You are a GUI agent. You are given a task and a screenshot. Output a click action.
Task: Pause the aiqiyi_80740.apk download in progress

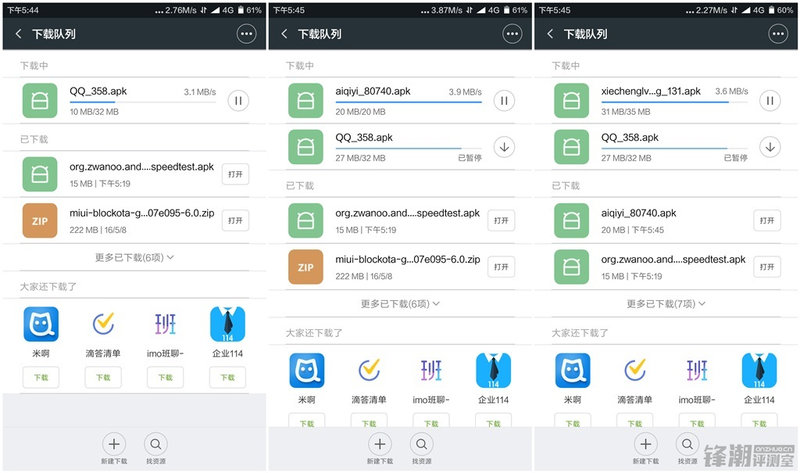[x=504, y=100]
